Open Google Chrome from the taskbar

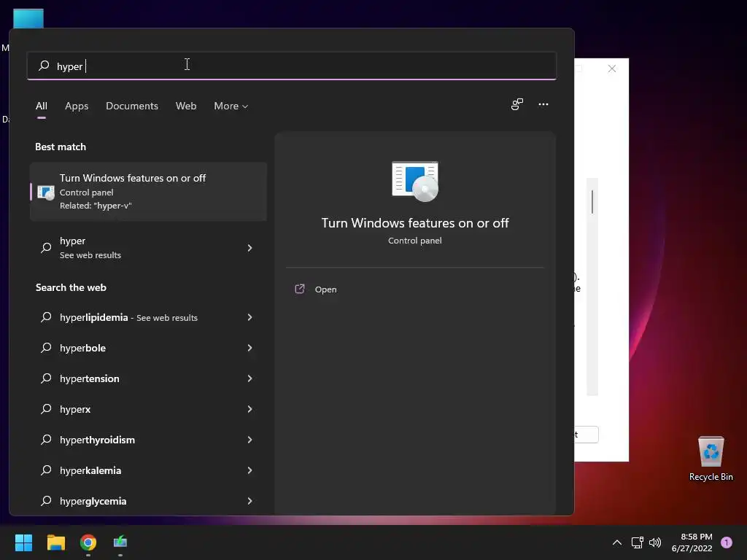(x=88, y=542)
